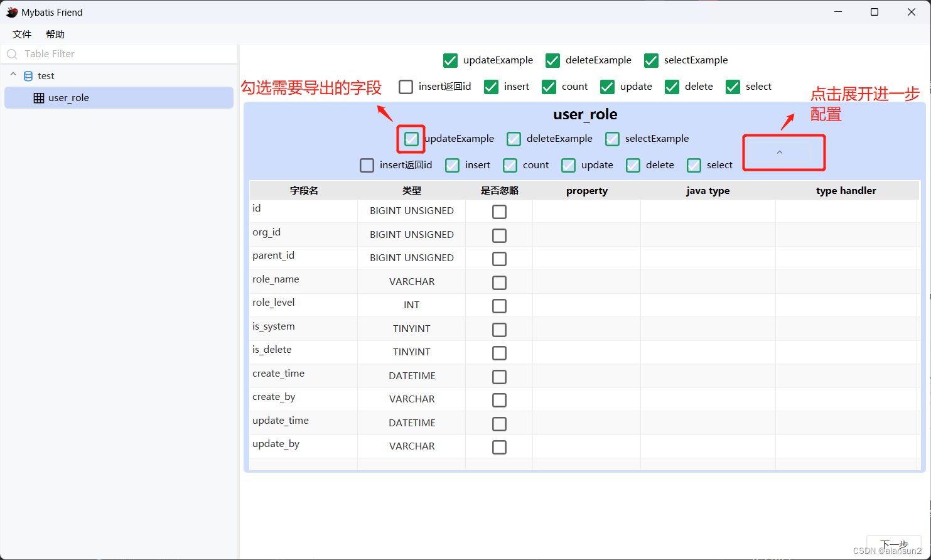Image resolution: width=931 pixels, height=560 pixels.
Task: Click the 字段名 column header
Action: pos(304,191)
